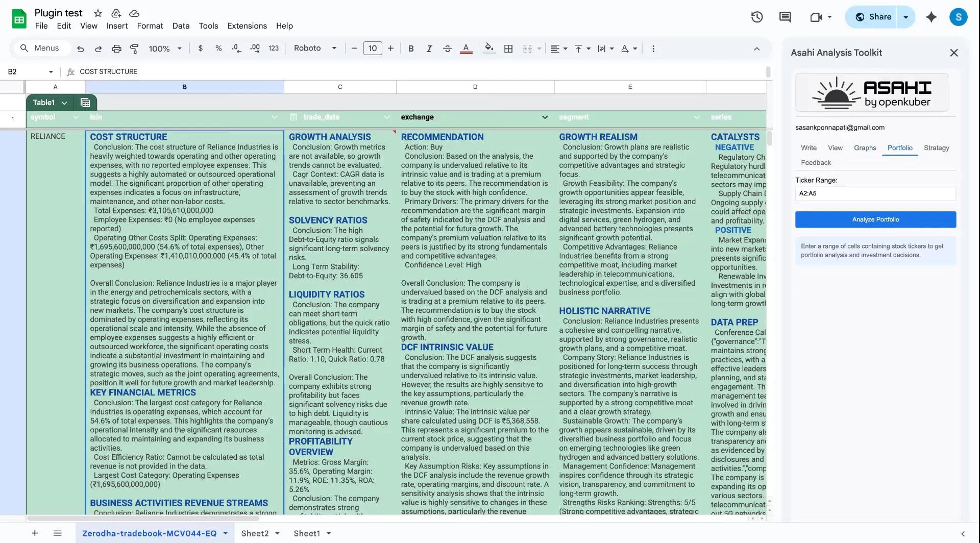
Task: Toggle italic formatting
Action: coord(429,48)
